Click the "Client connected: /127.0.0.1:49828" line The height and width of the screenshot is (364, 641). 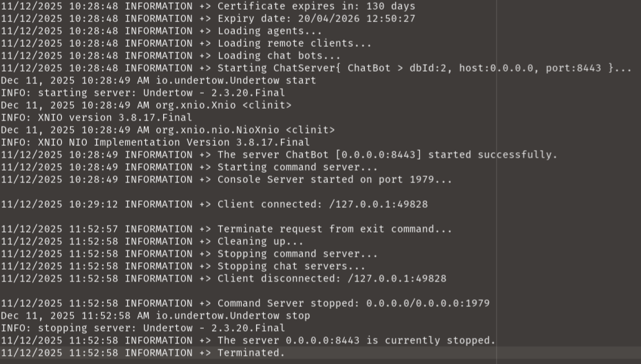click(x=332, y=204)
